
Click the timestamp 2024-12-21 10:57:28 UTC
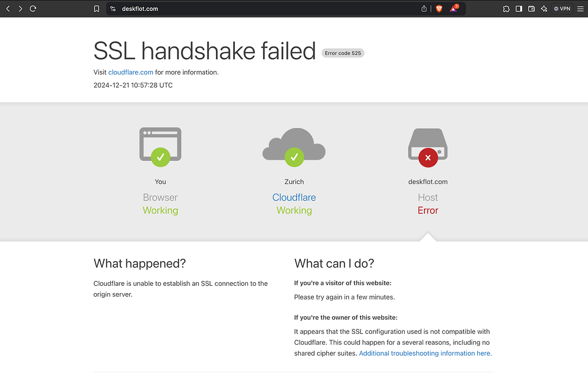pos(133,85)
